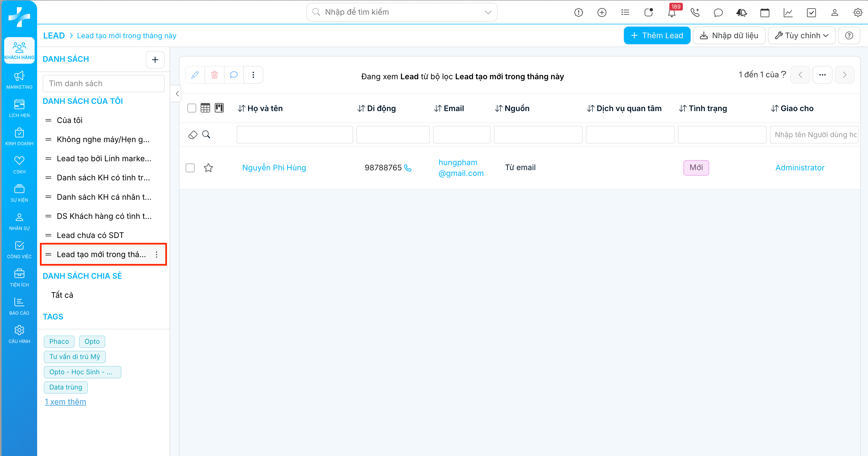Open the search bar dropdown arrow
This screenshot has width=868, height=456.
[488, 12]
